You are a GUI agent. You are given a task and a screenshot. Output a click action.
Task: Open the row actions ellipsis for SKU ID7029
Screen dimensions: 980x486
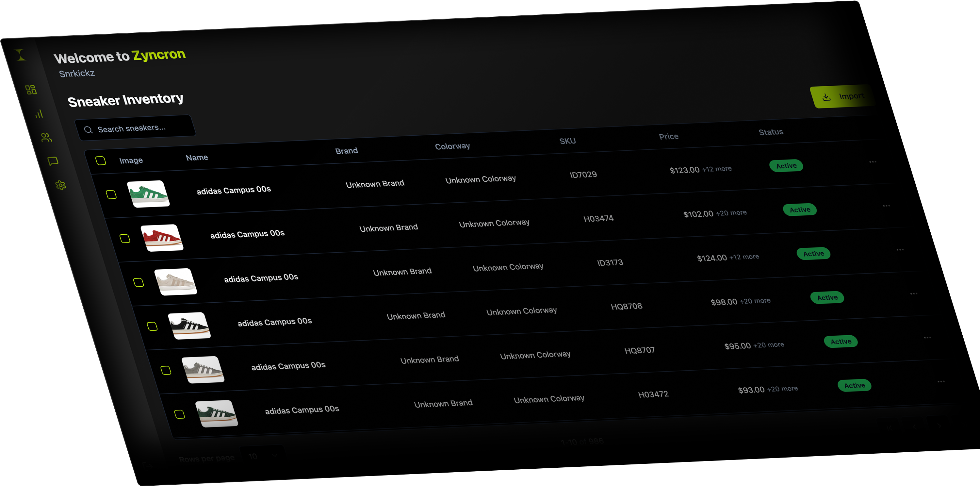pyautogui.click(x=873, y=162)
